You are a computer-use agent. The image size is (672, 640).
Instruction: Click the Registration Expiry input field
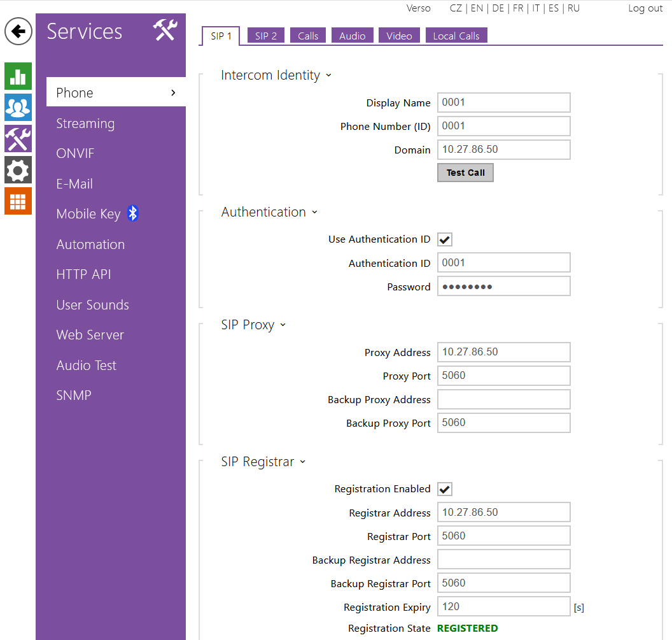503,607
